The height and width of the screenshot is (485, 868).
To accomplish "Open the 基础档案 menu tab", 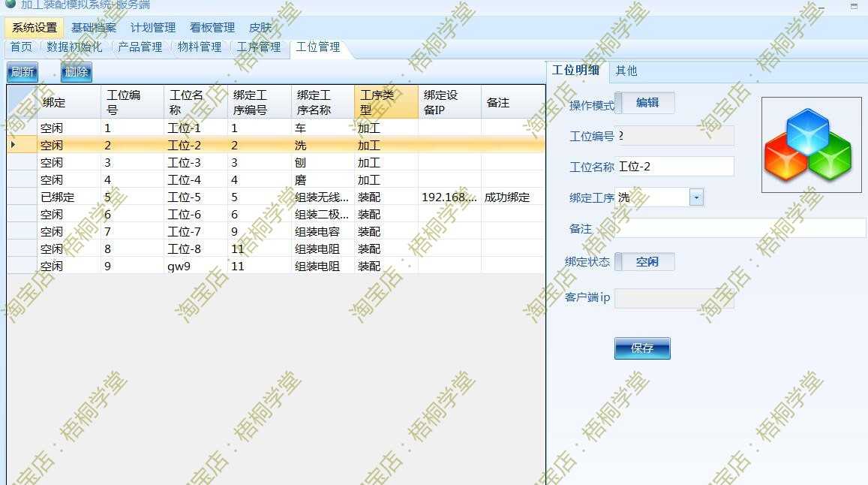I will point(94,28).
